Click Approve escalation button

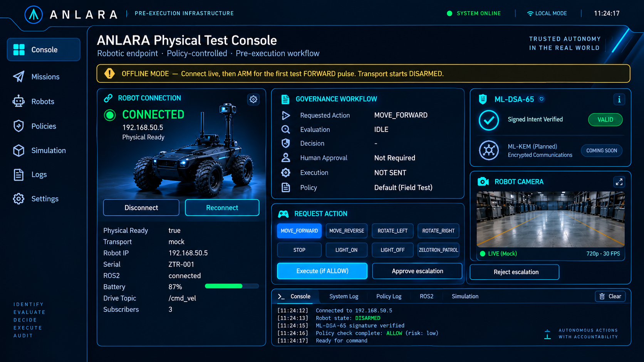coord(417,271)
